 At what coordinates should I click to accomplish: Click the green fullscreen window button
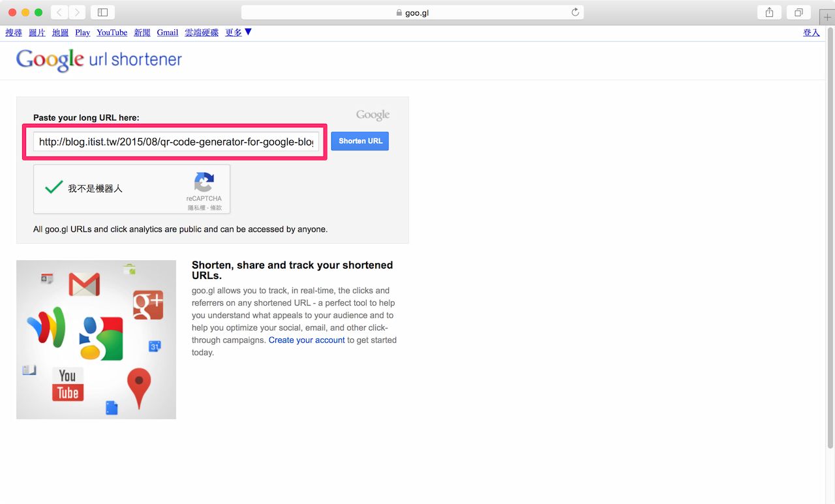(38, 12)
